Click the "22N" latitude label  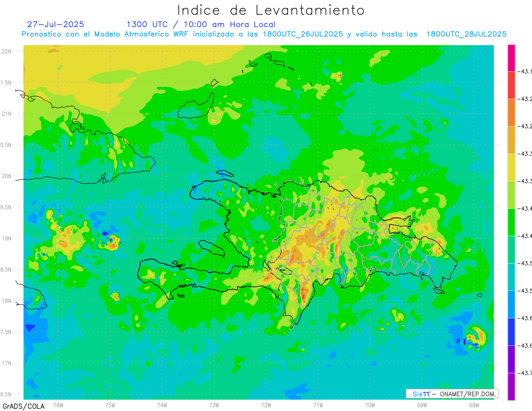[x=7, y=51]
